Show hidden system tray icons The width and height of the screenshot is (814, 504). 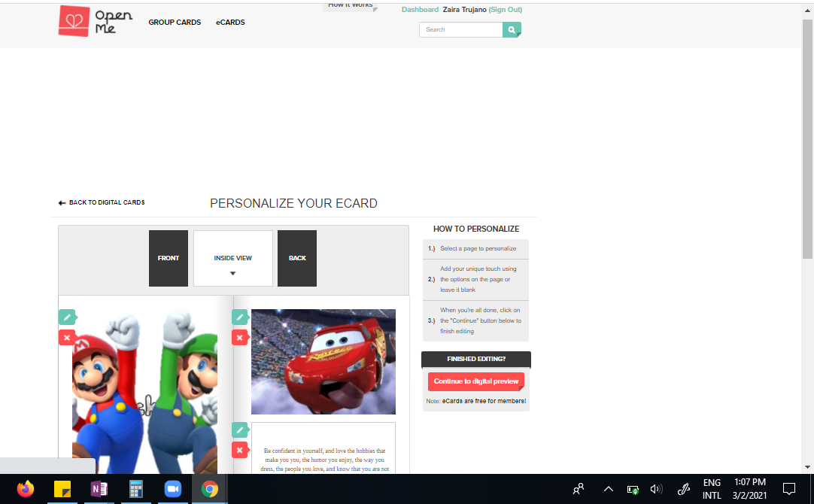coord(609,489)
